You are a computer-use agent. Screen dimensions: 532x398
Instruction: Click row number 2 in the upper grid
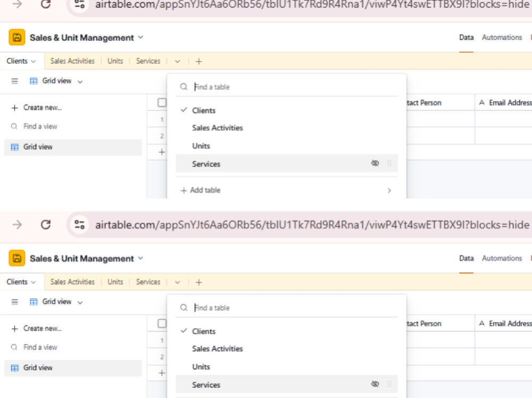pyautogui.click(x=162, y=136)
